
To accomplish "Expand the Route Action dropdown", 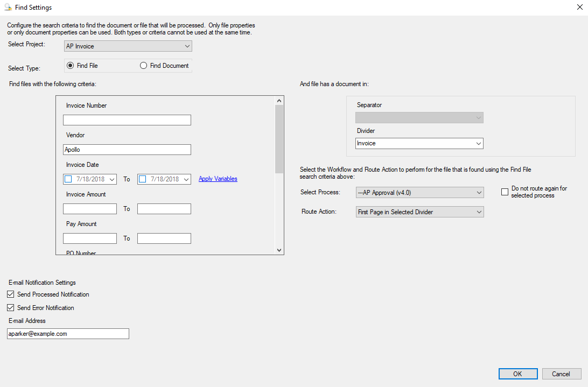I will [420, 212].
